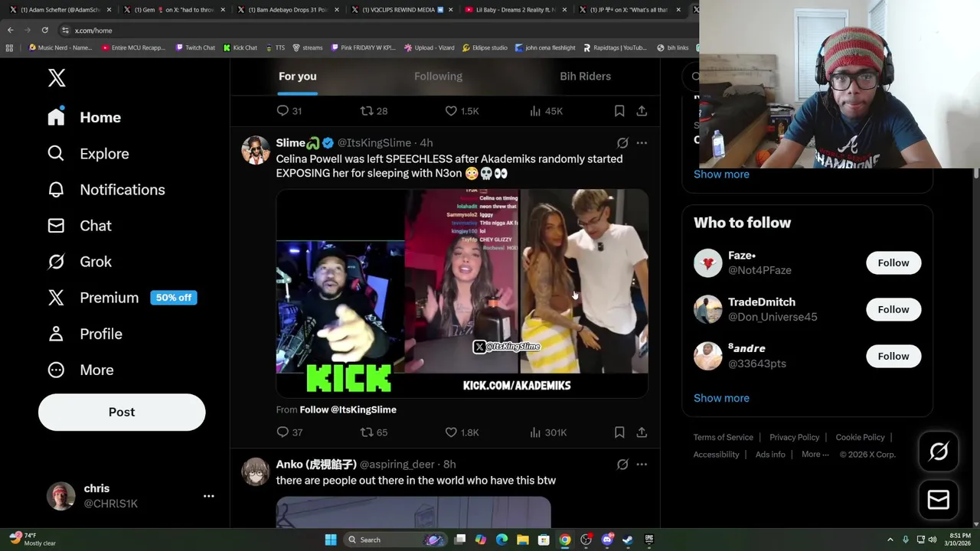The image size is (980, 551).
Task: Open the floating messages envelope button
Action: (939, 500)
